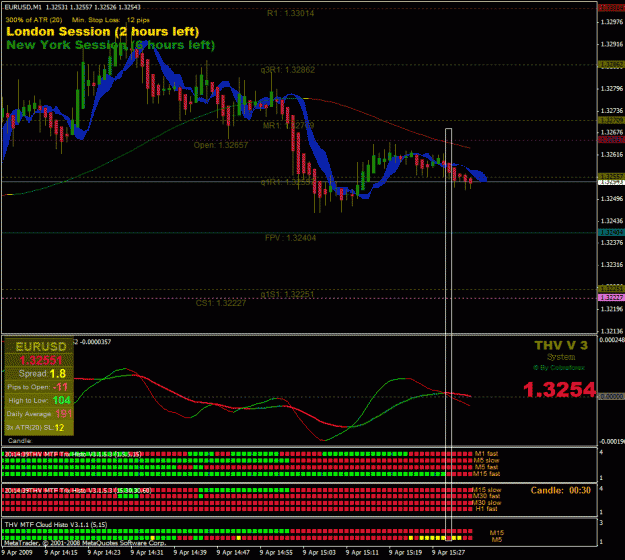Click the '9 Apr 15:03' time axis label
Image resolution: width=625 pixels, height=560 pixels.
tap(319, 553)
